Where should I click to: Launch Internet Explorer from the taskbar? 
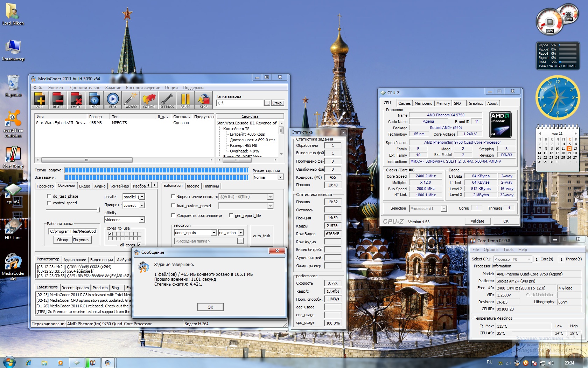[x=29, y=363]
